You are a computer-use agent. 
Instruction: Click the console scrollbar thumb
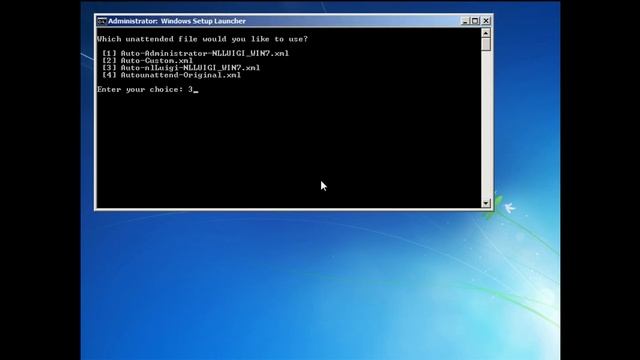pyautogui.click(x=486, y=44)
